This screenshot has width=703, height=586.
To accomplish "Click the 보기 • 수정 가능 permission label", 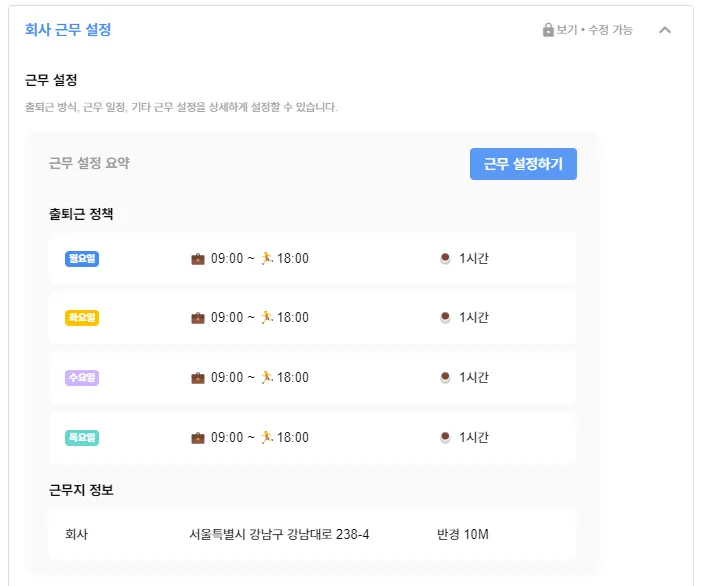I will click(594, 30).
